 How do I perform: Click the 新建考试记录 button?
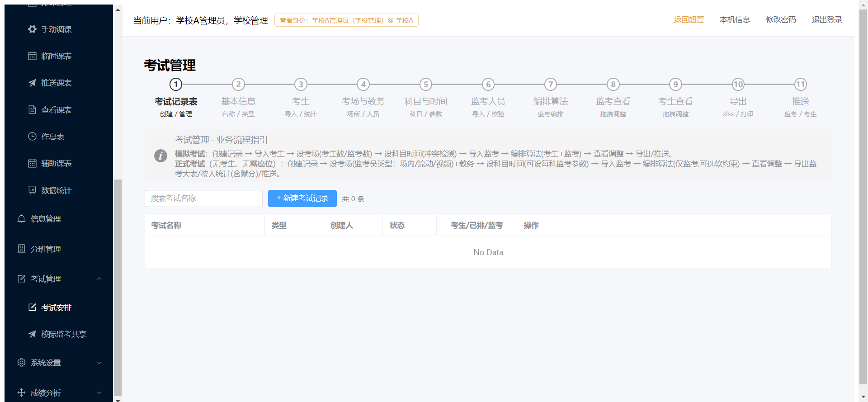[302, 199]
